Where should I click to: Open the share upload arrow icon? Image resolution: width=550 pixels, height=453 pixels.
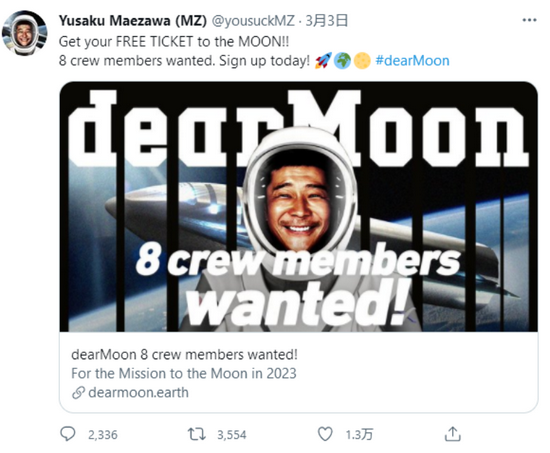[x=452, y=434]
